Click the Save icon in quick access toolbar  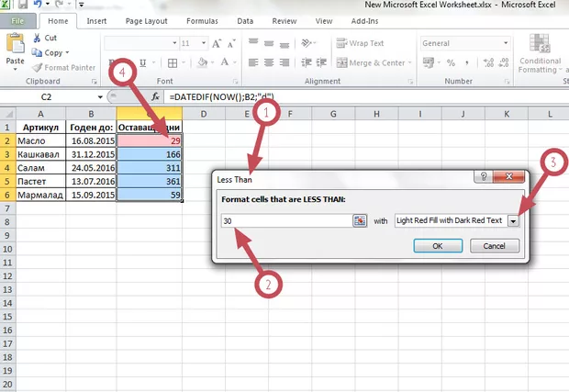(x=23, y=5)
